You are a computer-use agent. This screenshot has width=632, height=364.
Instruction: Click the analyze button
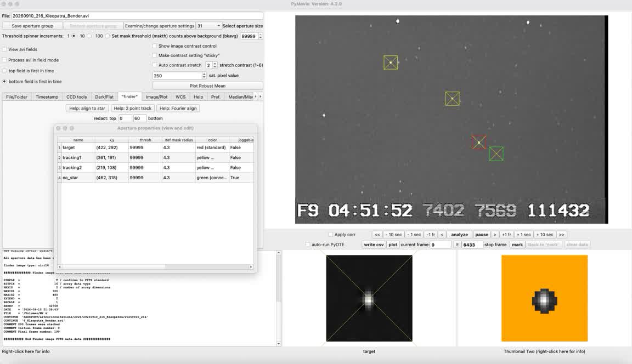[x=460, y=235]
